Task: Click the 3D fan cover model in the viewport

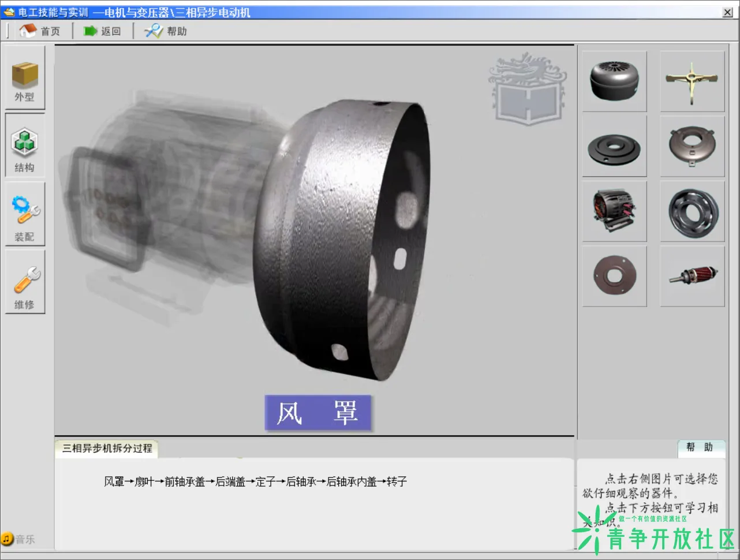Action: click(343, 241)
